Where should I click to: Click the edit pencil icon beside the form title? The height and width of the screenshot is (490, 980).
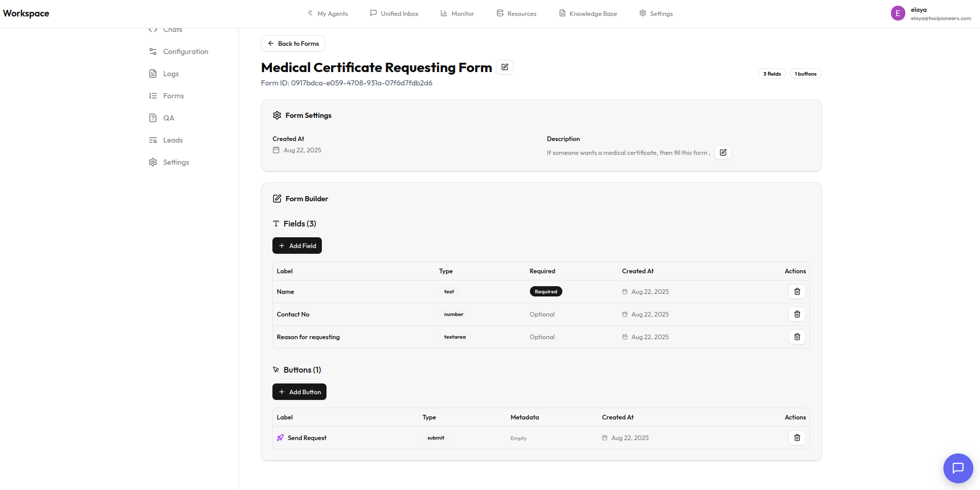coord(505,67)
